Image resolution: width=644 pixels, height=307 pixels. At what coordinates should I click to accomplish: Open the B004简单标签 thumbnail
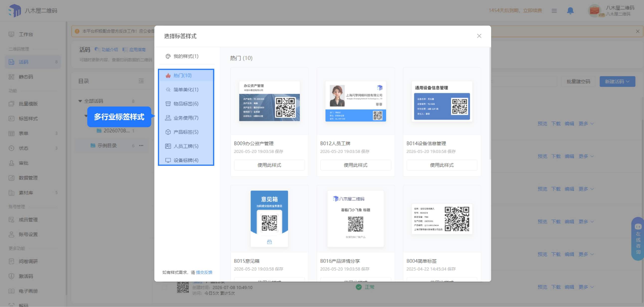click(442, 219)
